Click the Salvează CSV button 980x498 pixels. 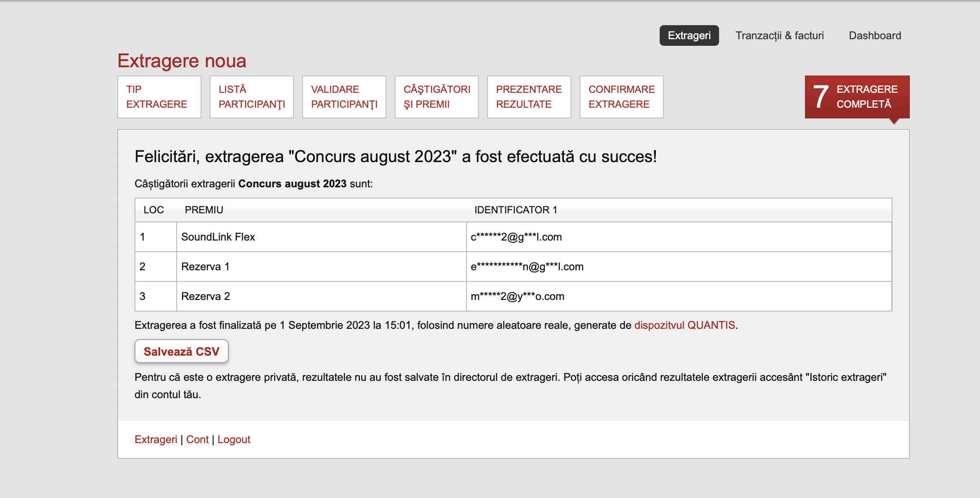pyautogui.click(x=181, y=352)
